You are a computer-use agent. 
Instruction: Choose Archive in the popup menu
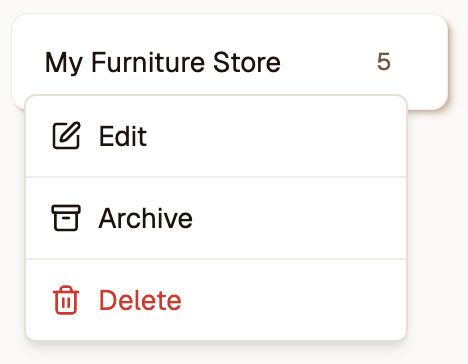coord(216,218)
